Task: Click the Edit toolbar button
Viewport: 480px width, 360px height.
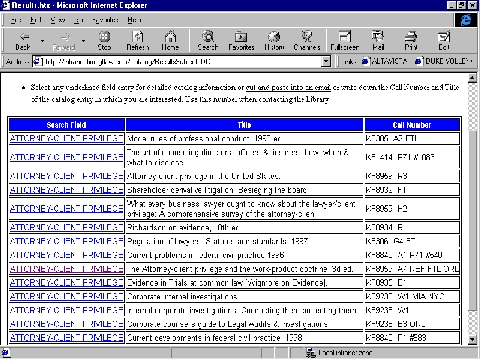Action: click(x=444, y=41)
